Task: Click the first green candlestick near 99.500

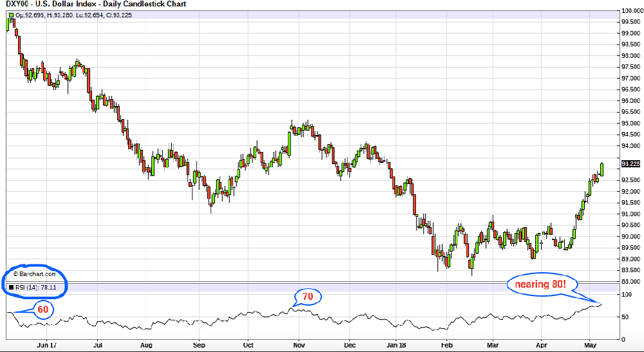Action: tap(7, 24)
